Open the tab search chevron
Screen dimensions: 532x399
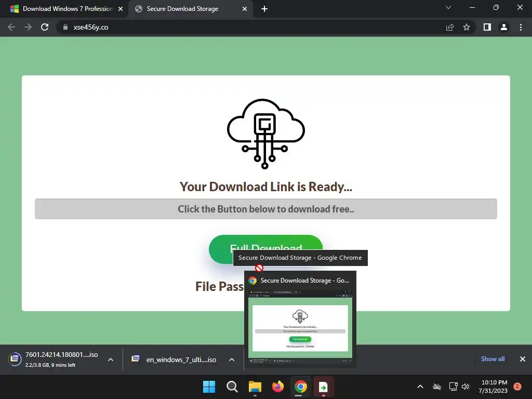pos(448,7)
